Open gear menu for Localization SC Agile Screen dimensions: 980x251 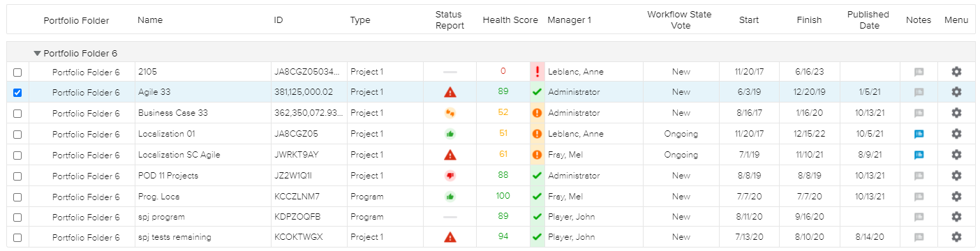tap(956, 155)
